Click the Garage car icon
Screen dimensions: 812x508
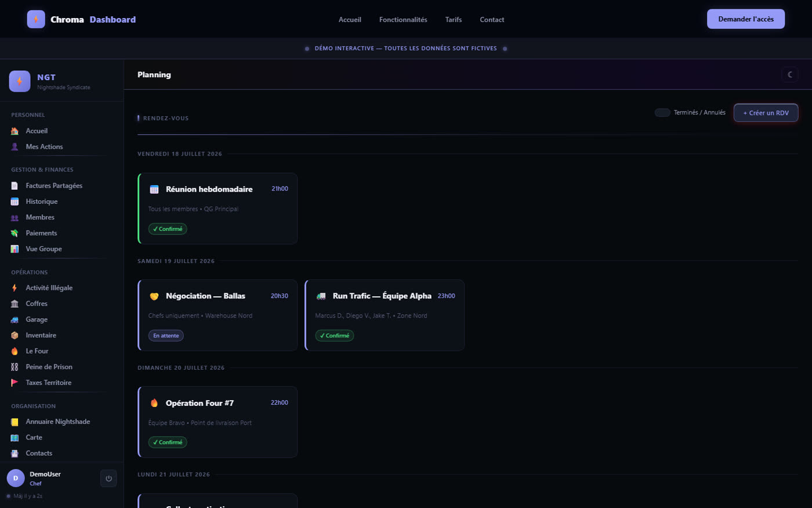[x=14, y=319]
